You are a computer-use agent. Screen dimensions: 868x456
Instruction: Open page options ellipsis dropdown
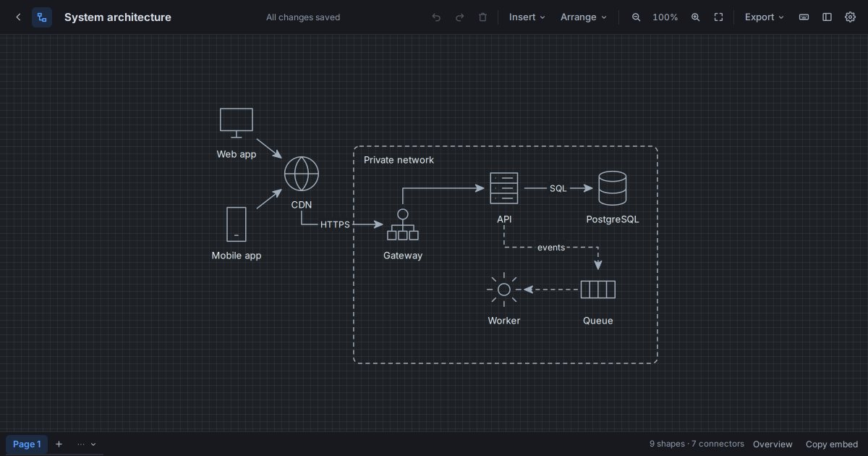coord(86,444)
